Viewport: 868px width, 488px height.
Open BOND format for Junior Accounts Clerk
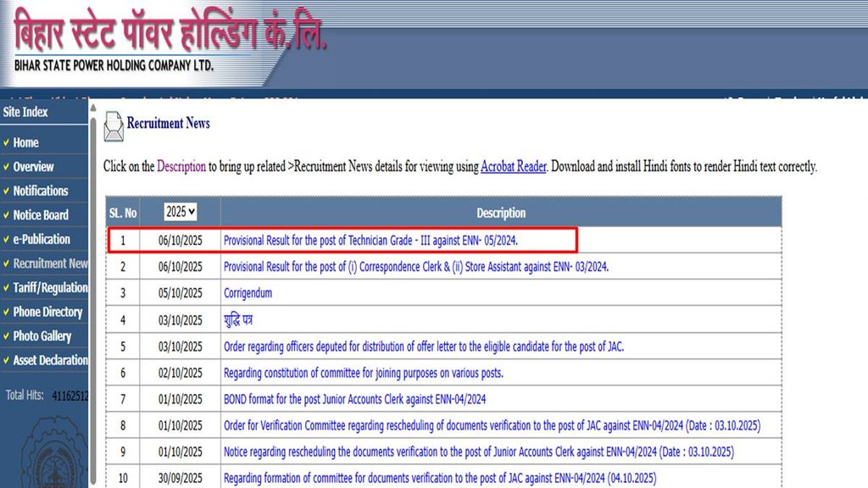click(354, 399)
